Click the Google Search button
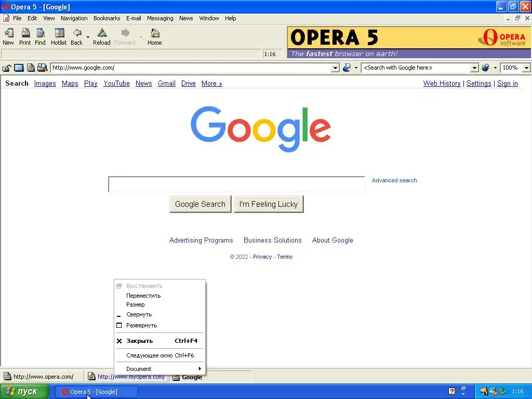The image size is (532, 399). (x=200, y=204)
